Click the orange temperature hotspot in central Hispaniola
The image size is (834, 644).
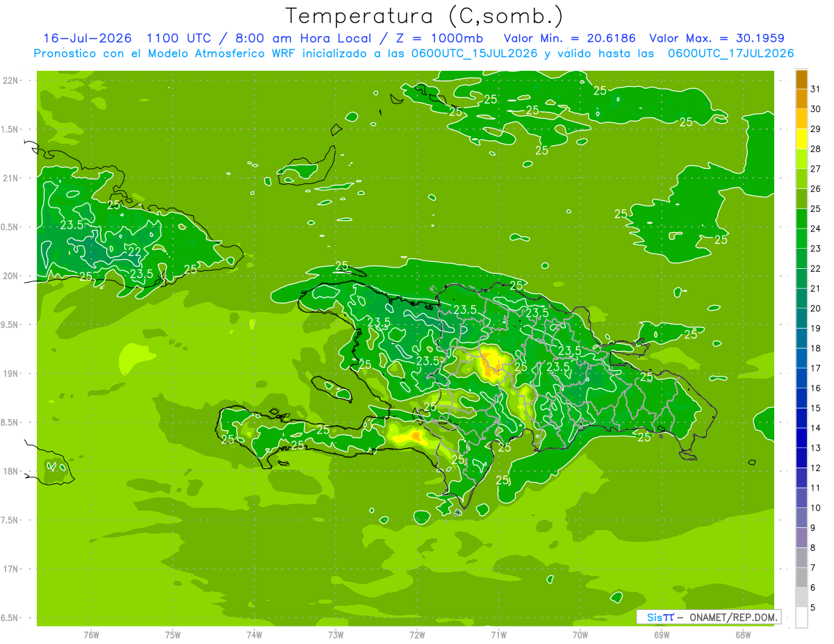point(494,365)
